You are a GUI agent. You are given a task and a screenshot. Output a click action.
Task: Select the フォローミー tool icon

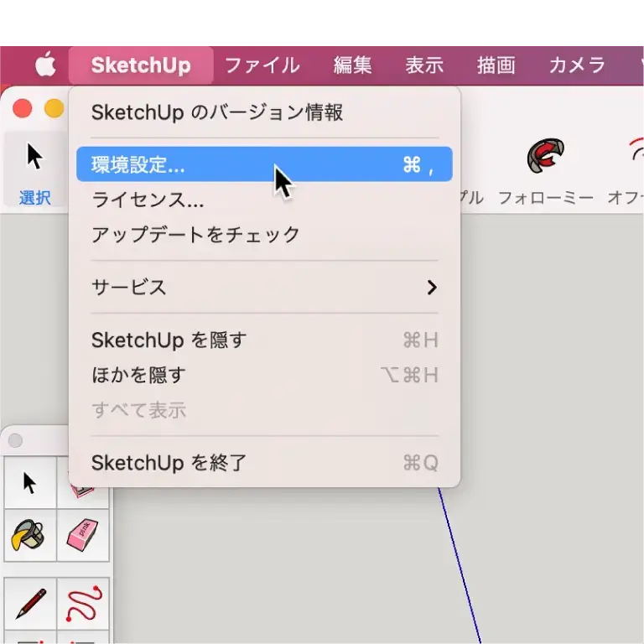[545, 156]
